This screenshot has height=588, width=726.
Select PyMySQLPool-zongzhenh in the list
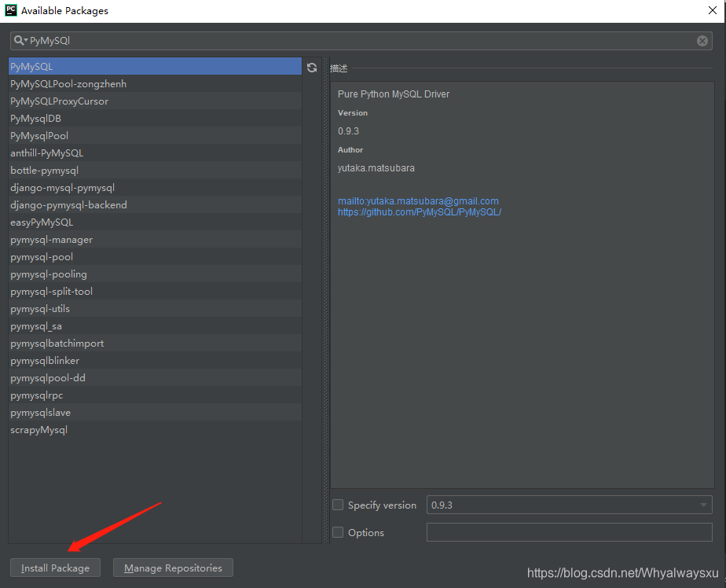pyautogui.click(x=155, y=84)
